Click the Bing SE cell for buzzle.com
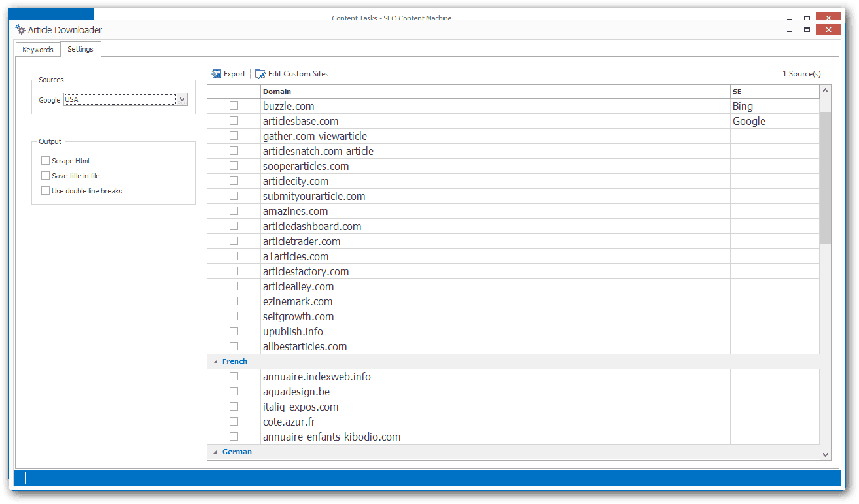Screen dimensions: 859x504 pyautogui.click(x=775, y=106)
